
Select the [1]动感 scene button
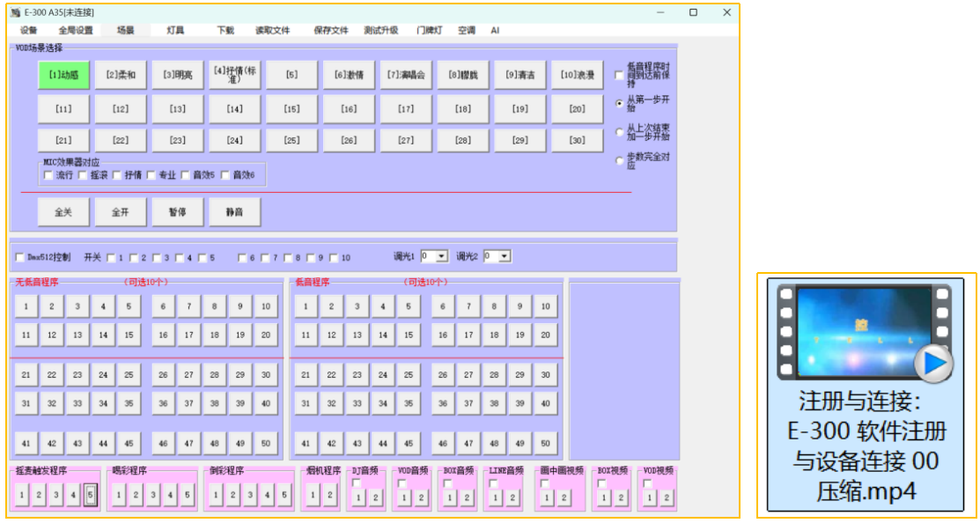pyautogui.click(x=63, y=75)
